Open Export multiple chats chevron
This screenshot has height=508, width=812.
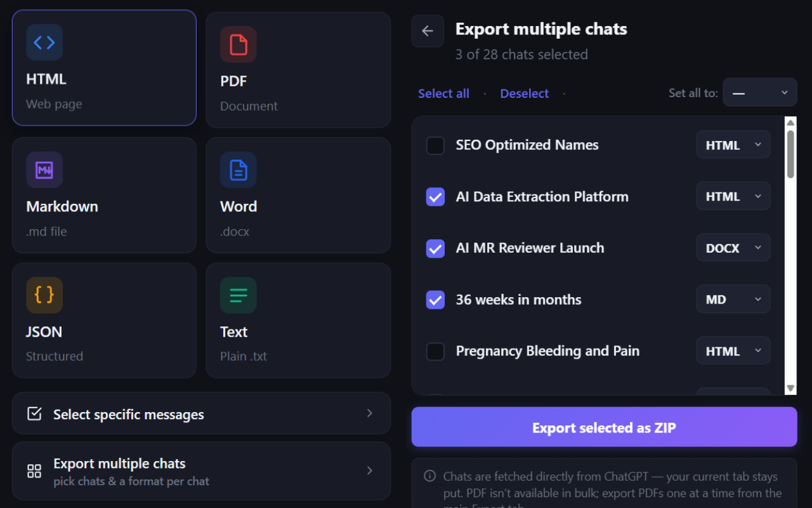click(x=370, y=471)
